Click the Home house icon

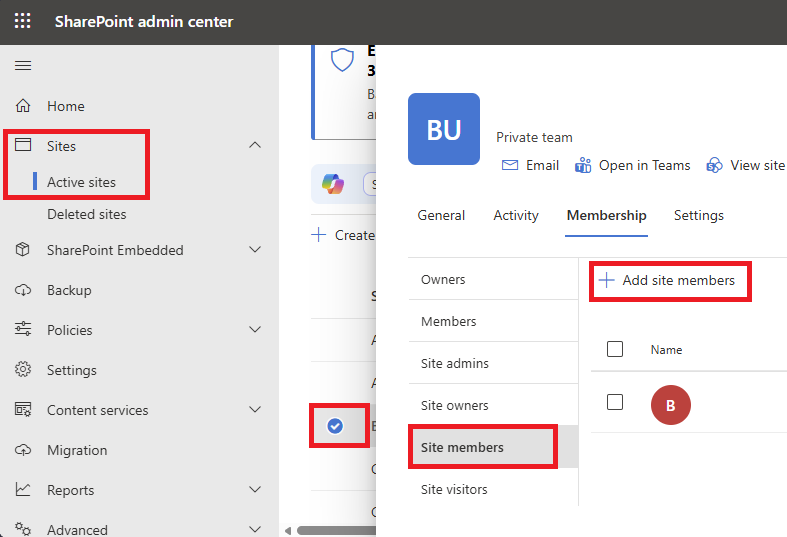23,106
